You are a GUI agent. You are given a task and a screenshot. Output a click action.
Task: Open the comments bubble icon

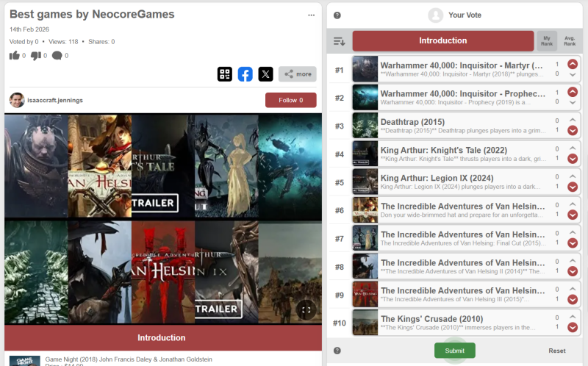point(57,56)
